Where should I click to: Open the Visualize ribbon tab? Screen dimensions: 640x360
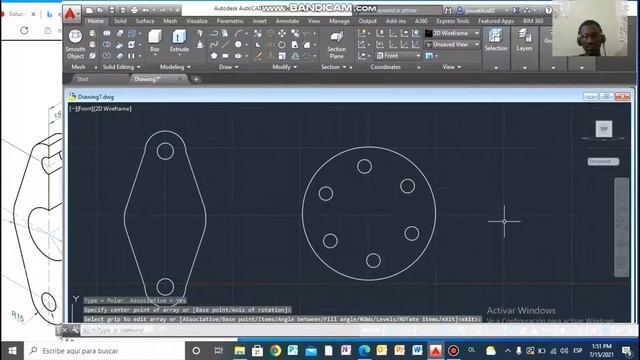tap(197, 21)
